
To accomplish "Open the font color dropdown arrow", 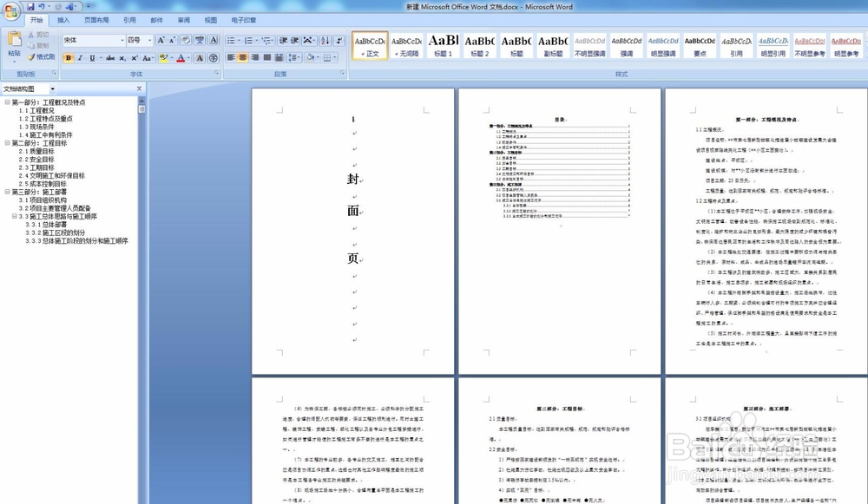I will click(x=188, y=57).
